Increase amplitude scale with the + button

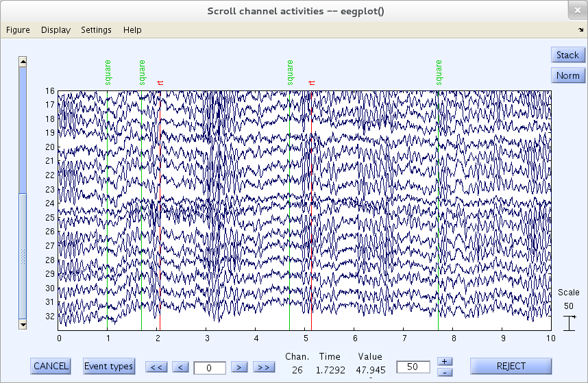tap(444, 361)
